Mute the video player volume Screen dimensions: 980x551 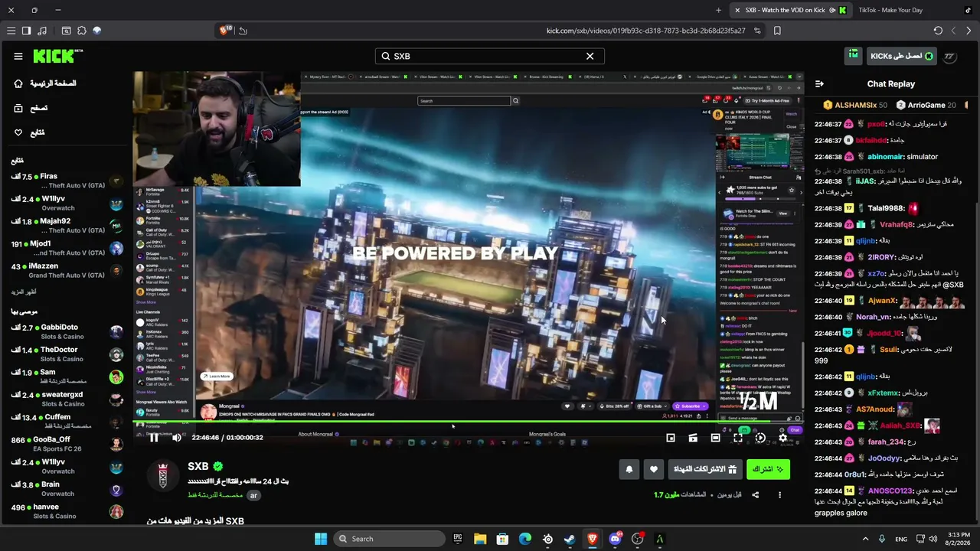pyautogui.click(x=177, y=438)
